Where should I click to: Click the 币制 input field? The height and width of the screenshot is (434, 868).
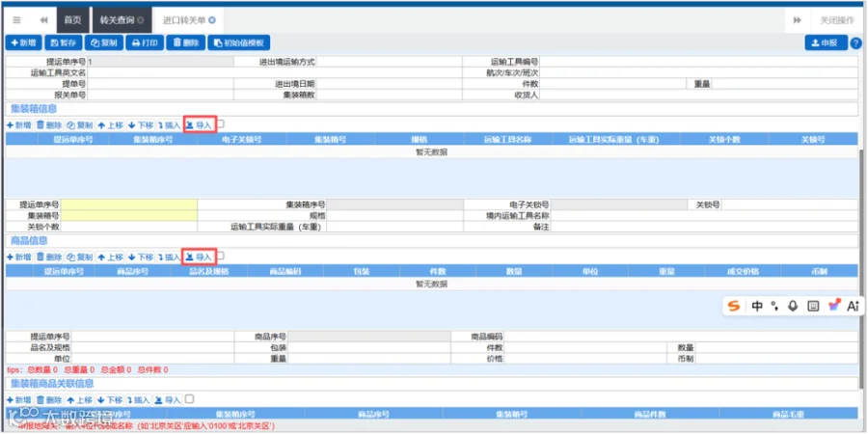coord(777,359)
